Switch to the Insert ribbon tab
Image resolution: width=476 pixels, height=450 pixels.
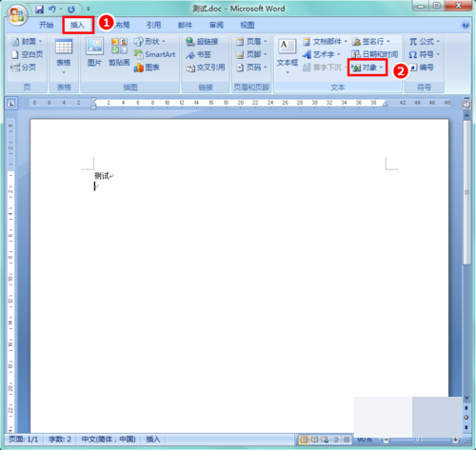[x=77, y=25]
